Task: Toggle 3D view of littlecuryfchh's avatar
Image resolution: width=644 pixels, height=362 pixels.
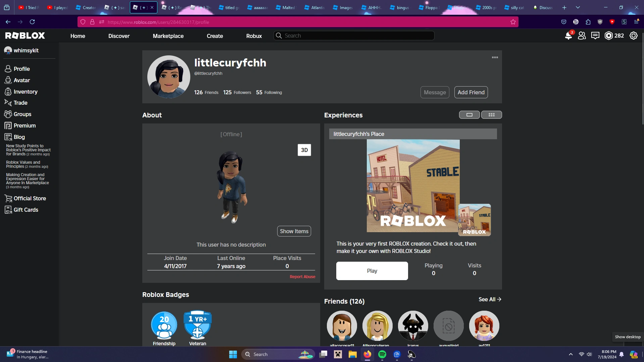Action: point(304,150)
